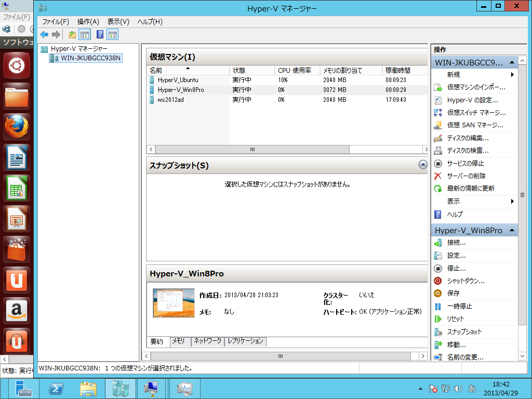
Task: Switch to the ネットワーク tab
Action: [207, 341]
